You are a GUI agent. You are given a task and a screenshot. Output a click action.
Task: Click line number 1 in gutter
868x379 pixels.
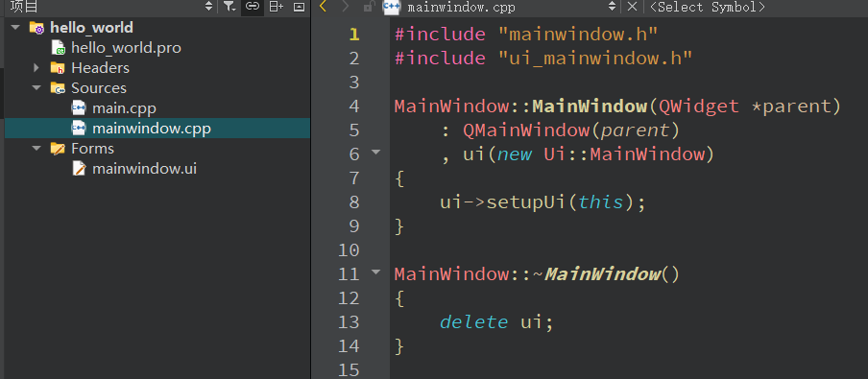pos(354,35)
